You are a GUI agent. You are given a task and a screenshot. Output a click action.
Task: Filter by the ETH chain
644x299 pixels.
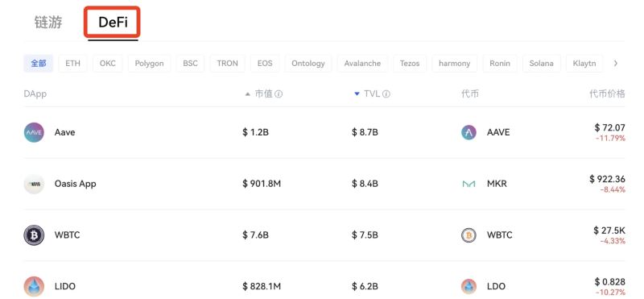72,64
